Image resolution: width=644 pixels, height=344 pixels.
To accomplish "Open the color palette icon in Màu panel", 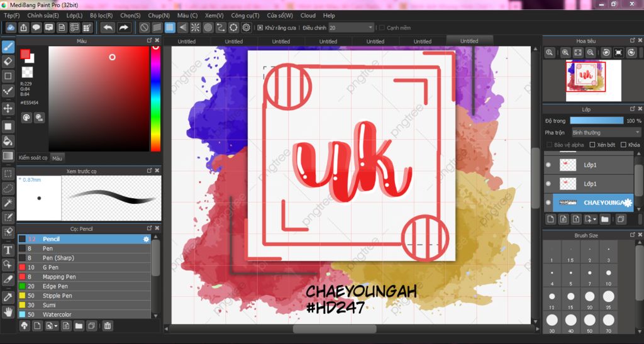I will pyautogui.click(x=26, y=118).
